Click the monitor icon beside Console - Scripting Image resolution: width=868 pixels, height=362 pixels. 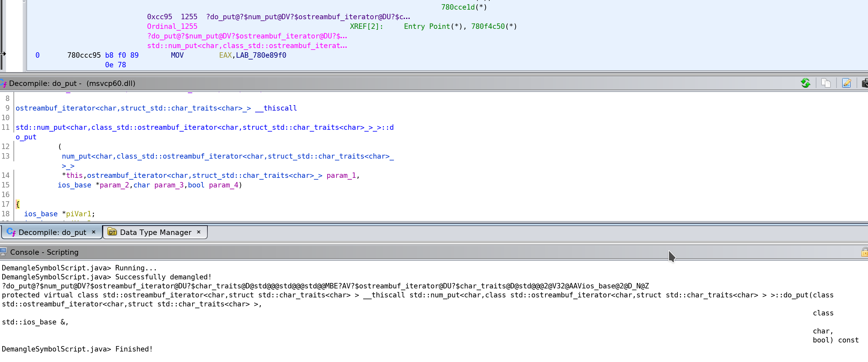(4, 252)
